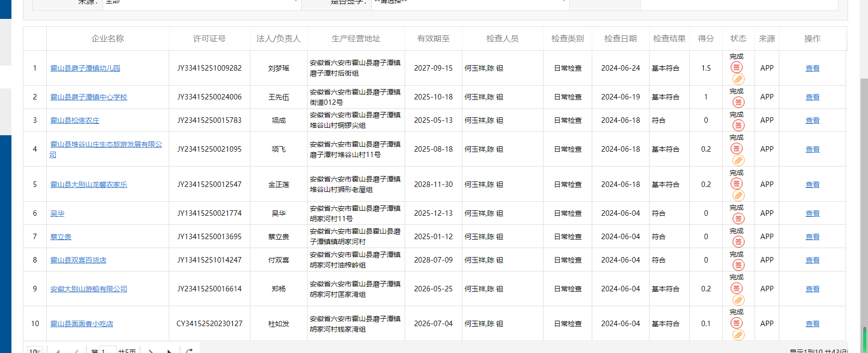Go to next page in pagination bar
Screen dimensions: 868x353
[151, 351]
